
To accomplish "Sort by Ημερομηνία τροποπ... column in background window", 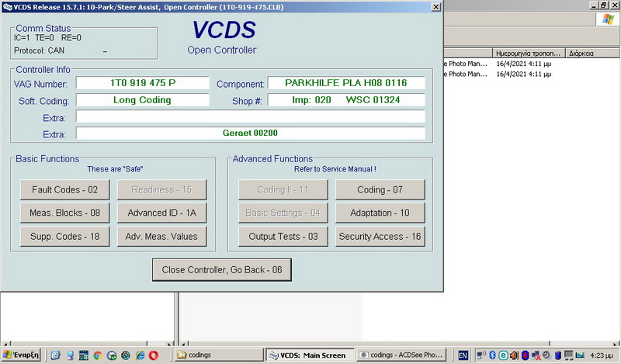I will pos(529,53).
